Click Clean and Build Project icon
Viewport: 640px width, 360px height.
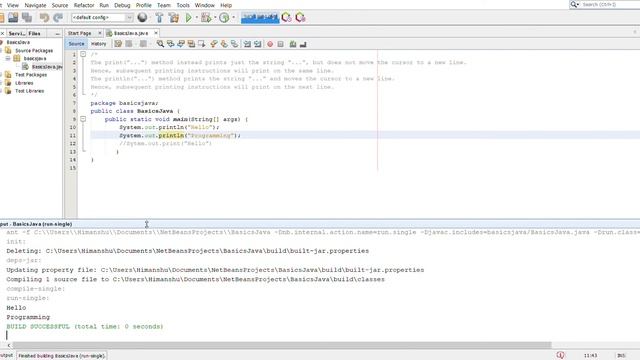(173, 18)
